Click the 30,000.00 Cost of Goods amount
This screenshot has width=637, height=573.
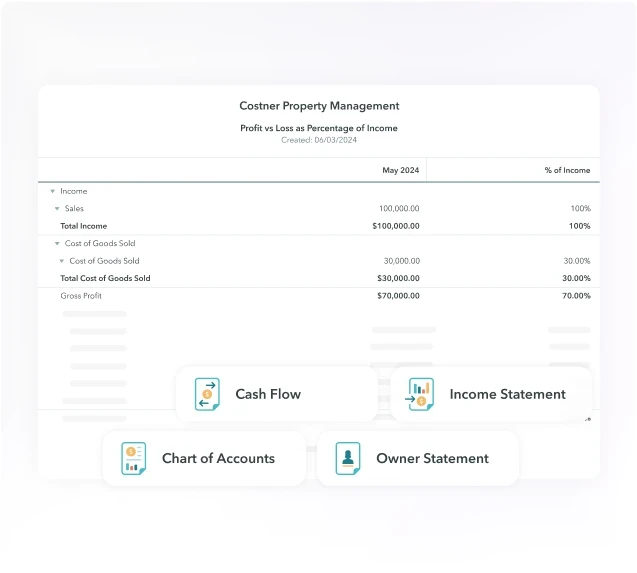coord(402,261)
